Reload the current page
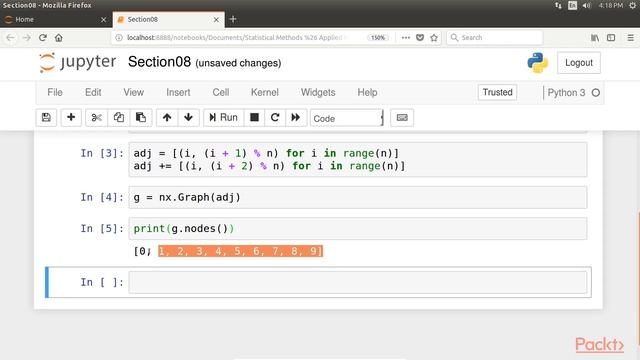Image resolution: width=640 pixels, height=360 pixels. click(43, 38)
